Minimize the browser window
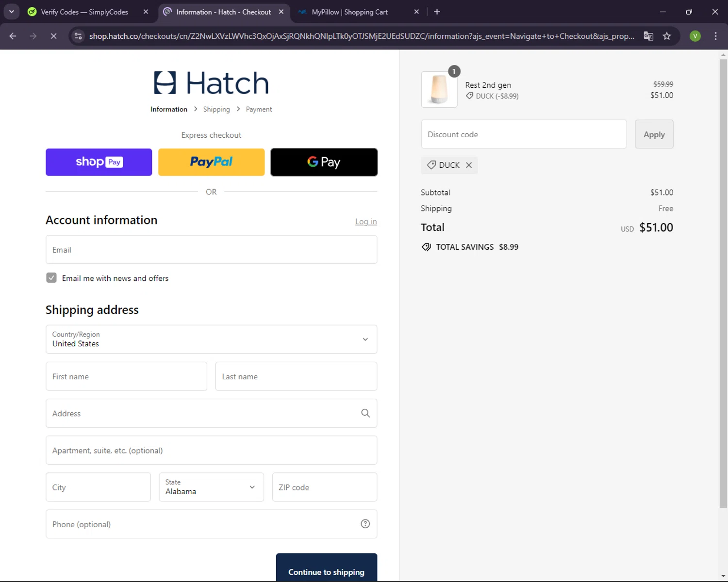 662,12
